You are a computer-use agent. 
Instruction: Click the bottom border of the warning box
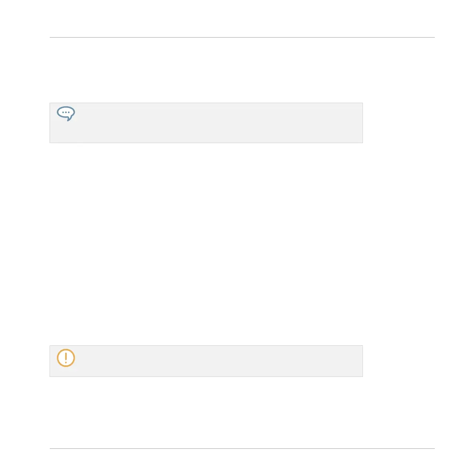coord(206,376)
